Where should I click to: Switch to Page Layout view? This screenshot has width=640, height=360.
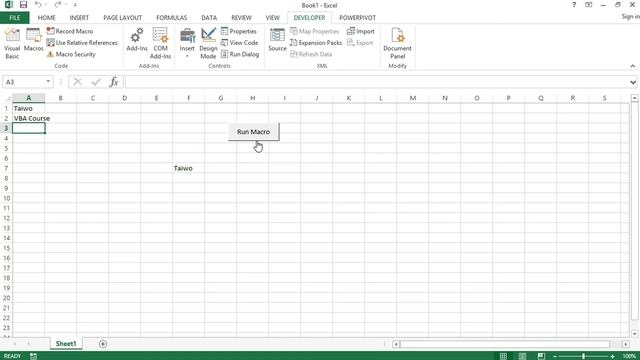(x=522, y=356)
